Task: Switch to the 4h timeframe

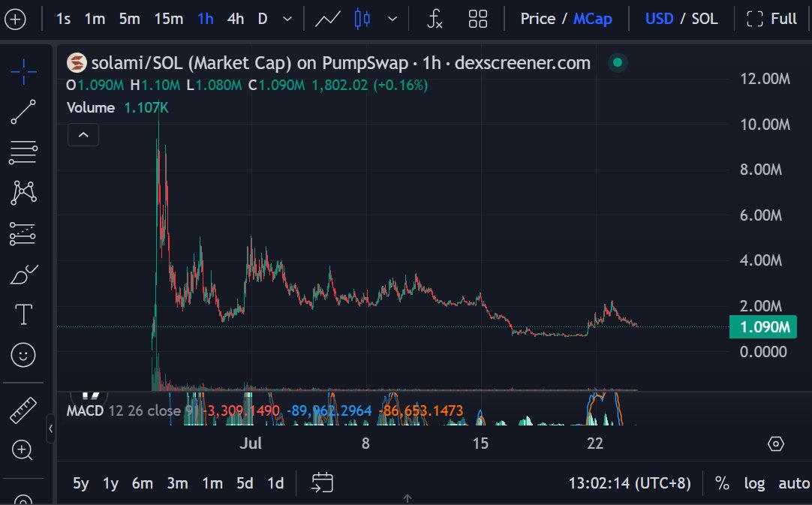Action: [236, 20]
